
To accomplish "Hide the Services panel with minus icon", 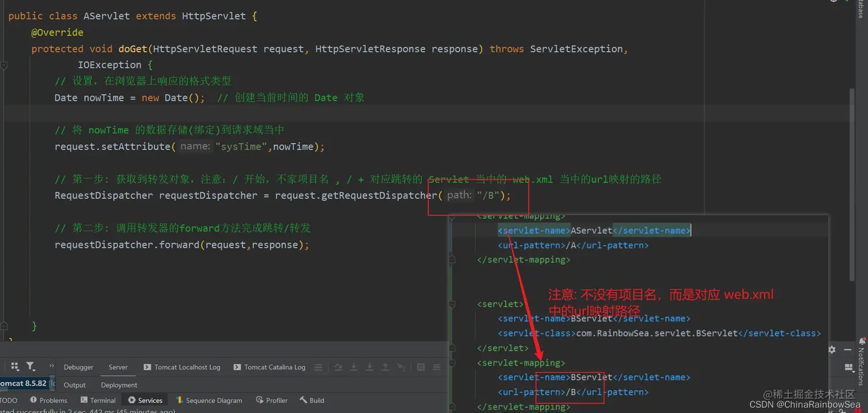I will click(x=848, y=349).
